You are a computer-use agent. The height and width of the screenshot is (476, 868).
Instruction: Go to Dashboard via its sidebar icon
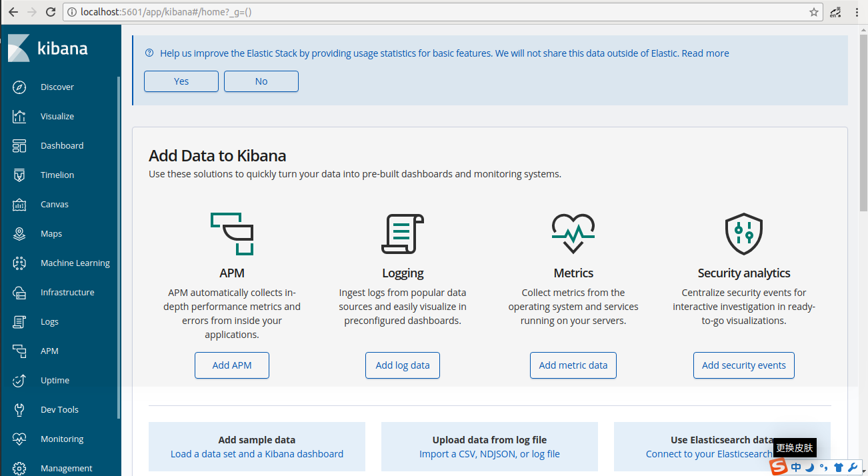point(19,146)
